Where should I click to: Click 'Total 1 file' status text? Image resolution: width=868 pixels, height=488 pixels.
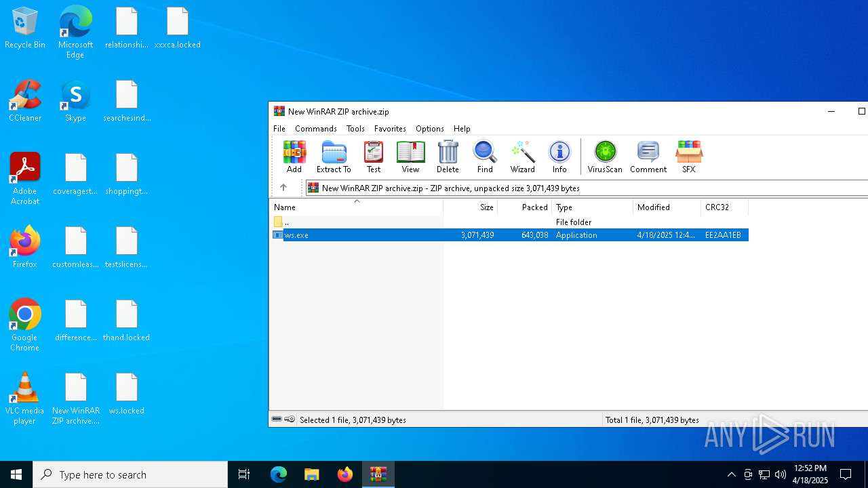[652, 420]
